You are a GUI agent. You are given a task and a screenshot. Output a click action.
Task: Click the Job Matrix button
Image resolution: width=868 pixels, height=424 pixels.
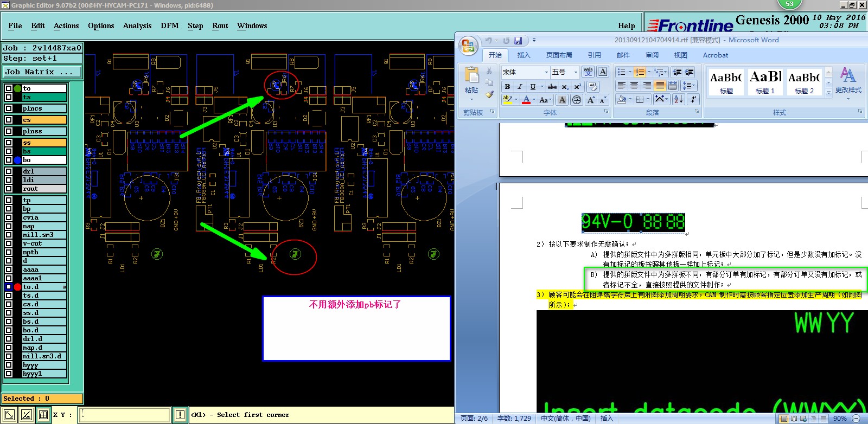click(x=42, y=72)
